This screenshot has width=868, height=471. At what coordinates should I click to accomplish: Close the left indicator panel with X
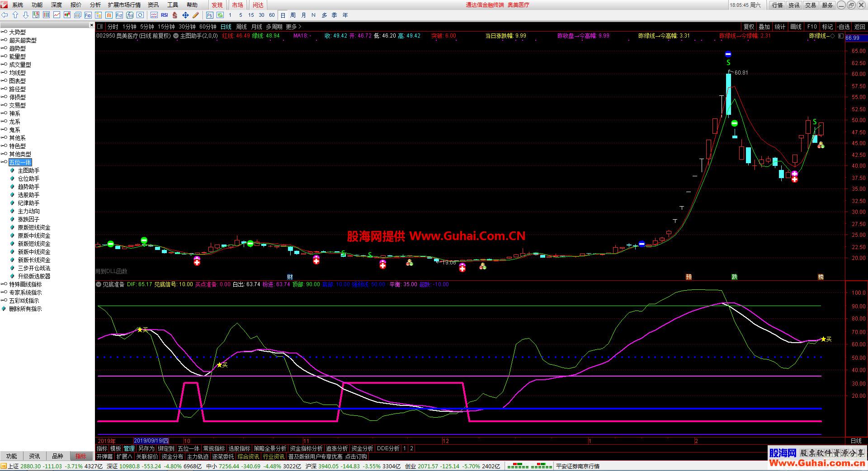tap(92, 25)
